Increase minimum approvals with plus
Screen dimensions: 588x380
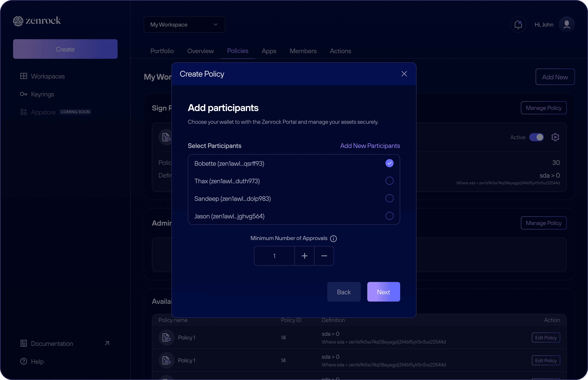(304, 256)
